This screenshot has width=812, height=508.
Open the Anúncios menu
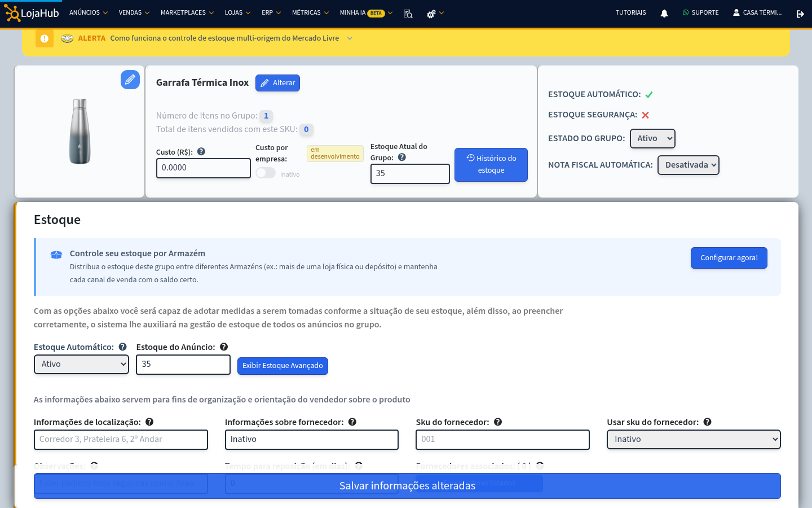pyautogui.click(x=89, y=12)
